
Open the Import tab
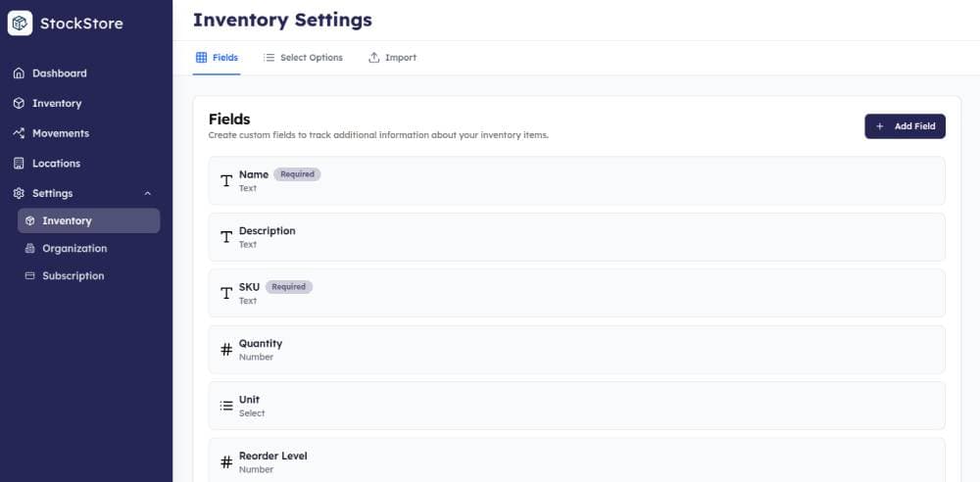click(392, 58)
